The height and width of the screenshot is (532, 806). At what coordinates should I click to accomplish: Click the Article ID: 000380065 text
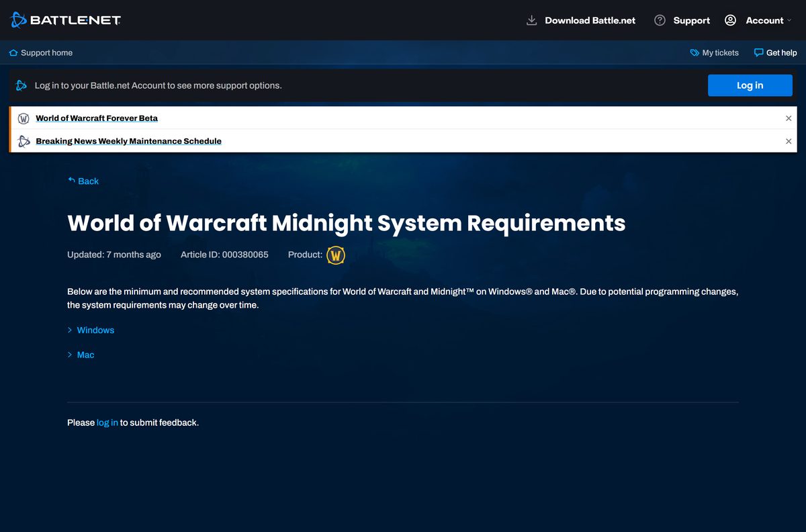click(x=224, y=255)
